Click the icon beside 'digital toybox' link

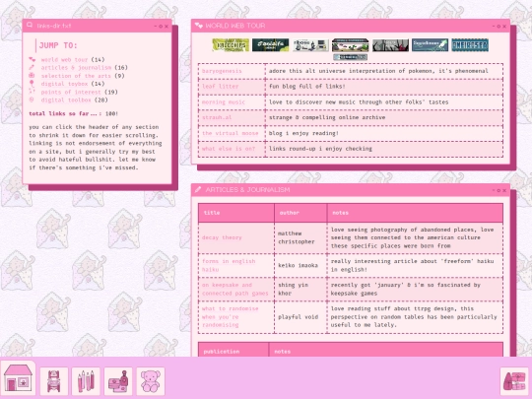tap(32, 83)
